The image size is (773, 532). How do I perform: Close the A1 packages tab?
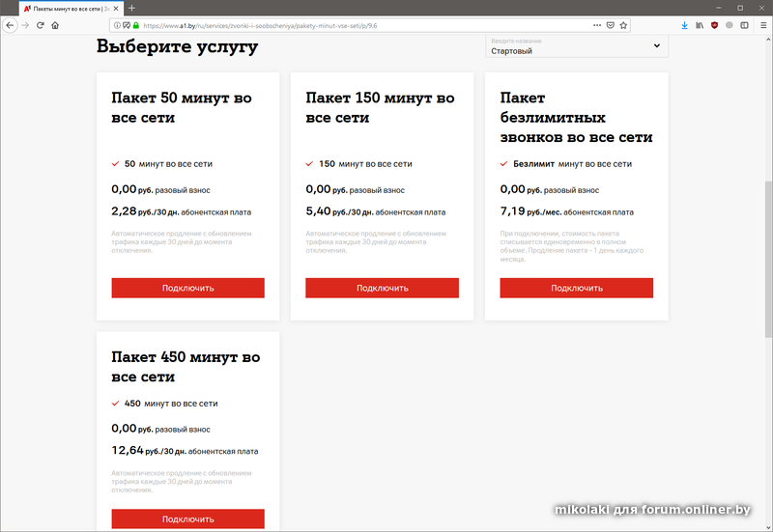[116, 9]
